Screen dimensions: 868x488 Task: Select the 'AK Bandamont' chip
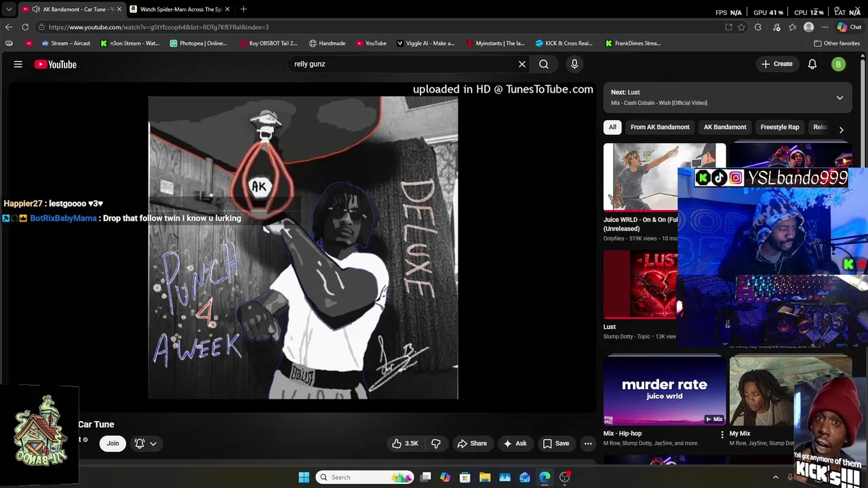click(x=725, y=127)
